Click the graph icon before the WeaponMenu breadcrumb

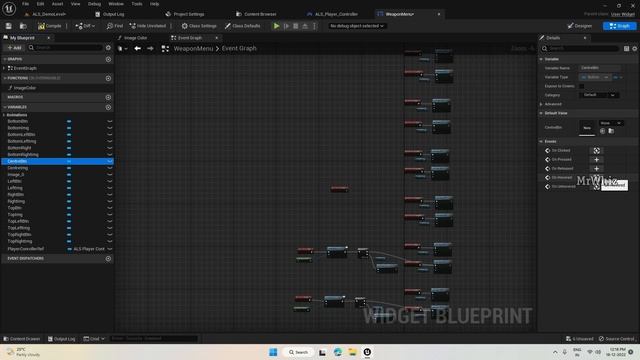tap(165, 49)
